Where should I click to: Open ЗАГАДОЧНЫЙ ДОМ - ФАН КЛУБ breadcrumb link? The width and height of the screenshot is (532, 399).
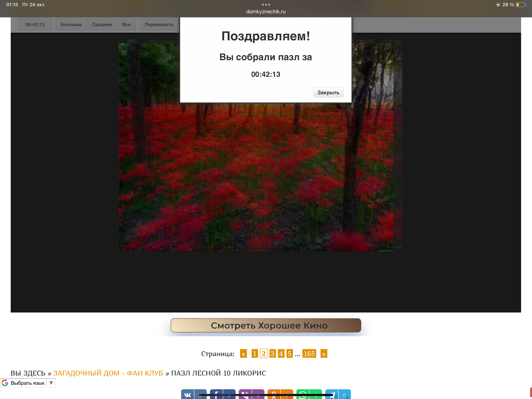coord(108,373)
